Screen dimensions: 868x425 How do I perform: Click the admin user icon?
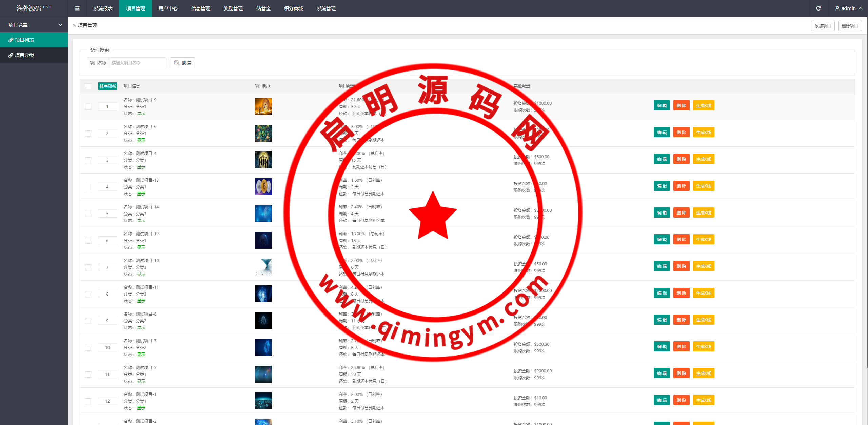point(837,8)
